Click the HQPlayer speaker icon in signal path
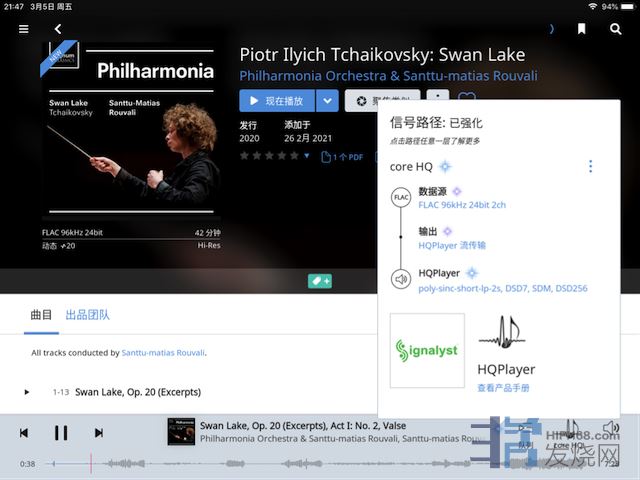 (x=401, y=279)
